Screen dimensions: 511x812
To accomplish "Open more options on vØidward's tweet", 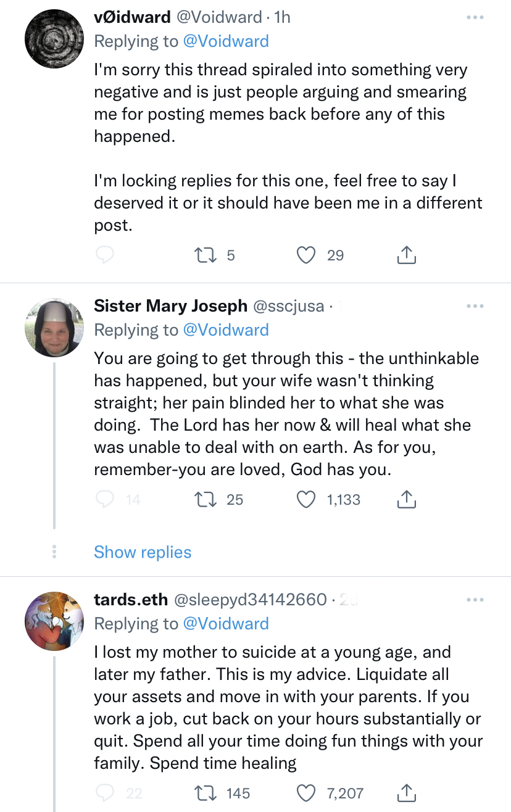I will pyautogui.click(x=475, y=17).
